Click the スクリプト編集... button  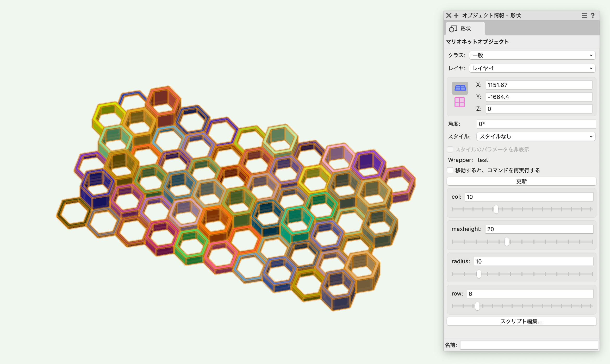pyautogui.click(x=521, y=321)
